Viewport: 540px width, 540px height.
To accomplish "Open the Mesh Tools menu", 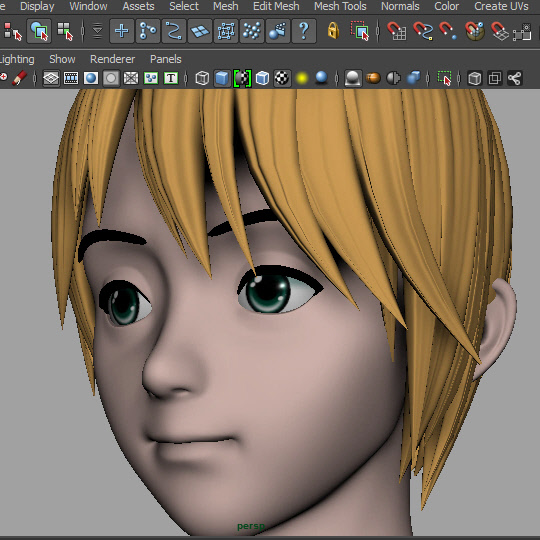I will pyautogui.click(x=340, y=6).
